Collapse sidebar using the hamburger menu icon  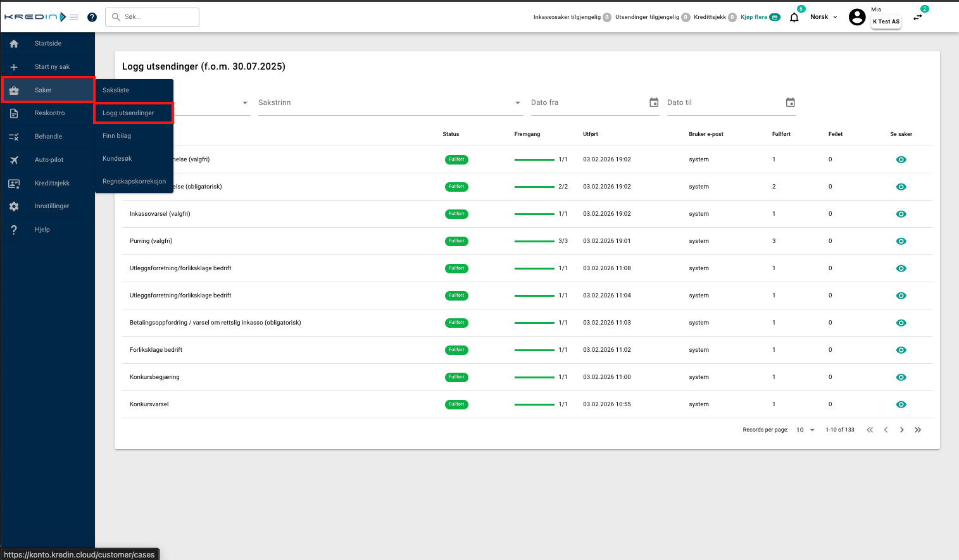[x=74, y=17]
